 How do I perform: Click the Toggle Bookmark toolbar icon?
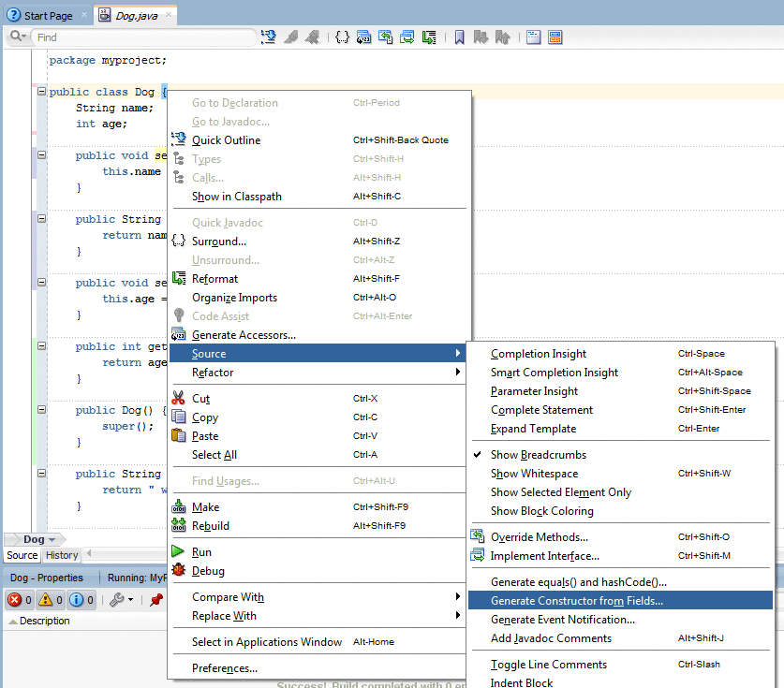coord(460,37)
